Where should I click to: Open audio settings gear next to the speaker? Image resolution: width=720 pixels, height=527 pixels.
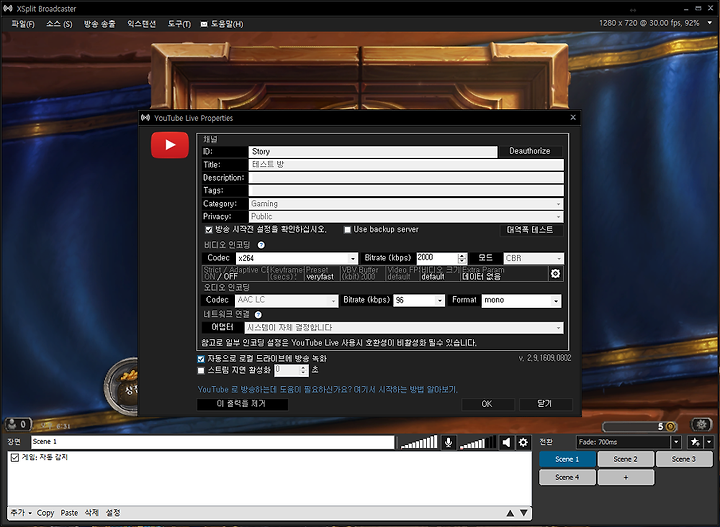click(523, 443)
